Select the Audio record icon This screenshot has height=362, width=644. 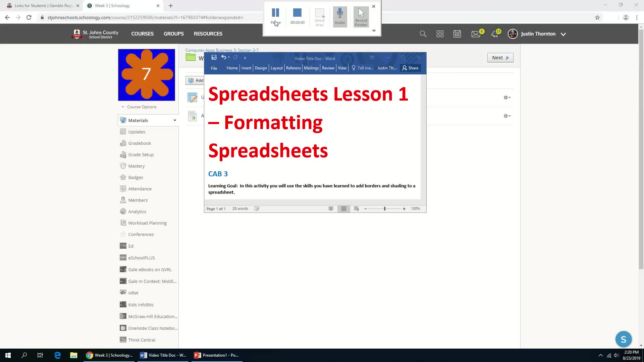click(x=340, y=16)
